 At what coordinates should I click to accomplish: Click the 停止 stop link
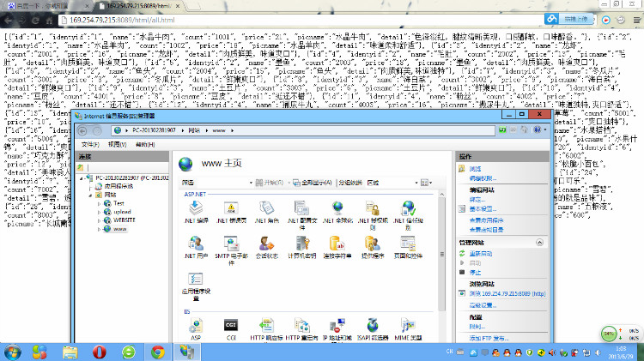pyautogui.click(x=475, y=273)
